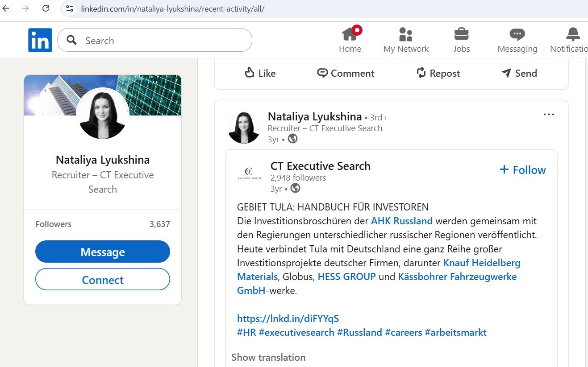The image size is (588, 367).
Task: Click the LinkedIn logo icon
Action: pyautogui.click(x=40, y=40)
